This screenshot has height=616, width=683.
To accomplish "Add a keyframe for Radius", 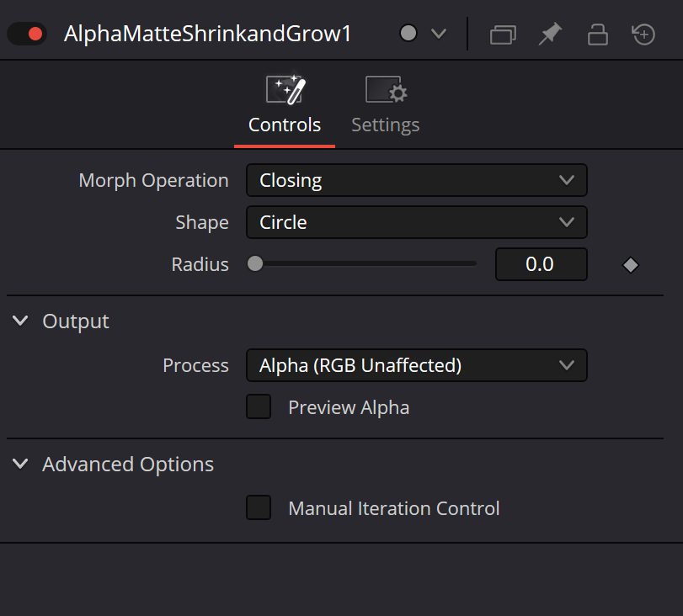I will pyautogui.click(x=630, y=265).
